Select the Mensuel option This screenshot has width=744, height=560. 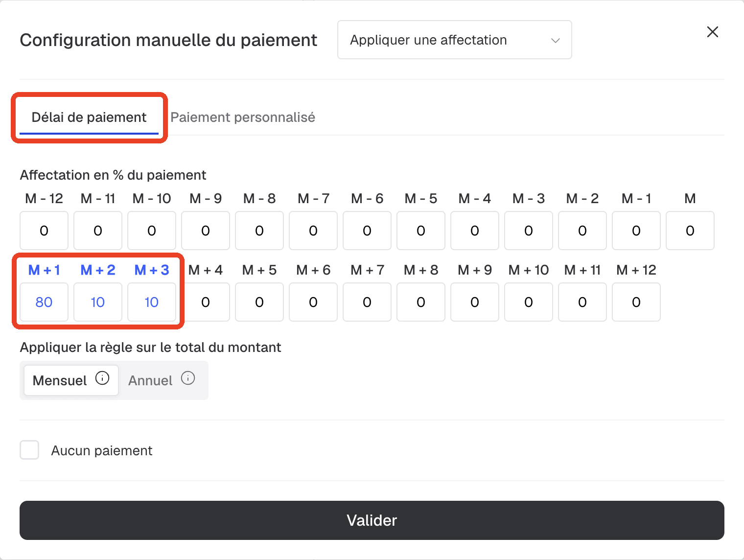click(71, 380)
